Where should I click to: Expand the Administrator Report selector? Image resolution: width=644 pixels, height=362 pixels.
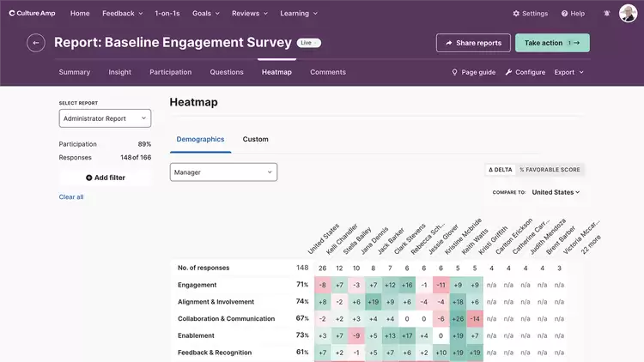click(105, 118)
